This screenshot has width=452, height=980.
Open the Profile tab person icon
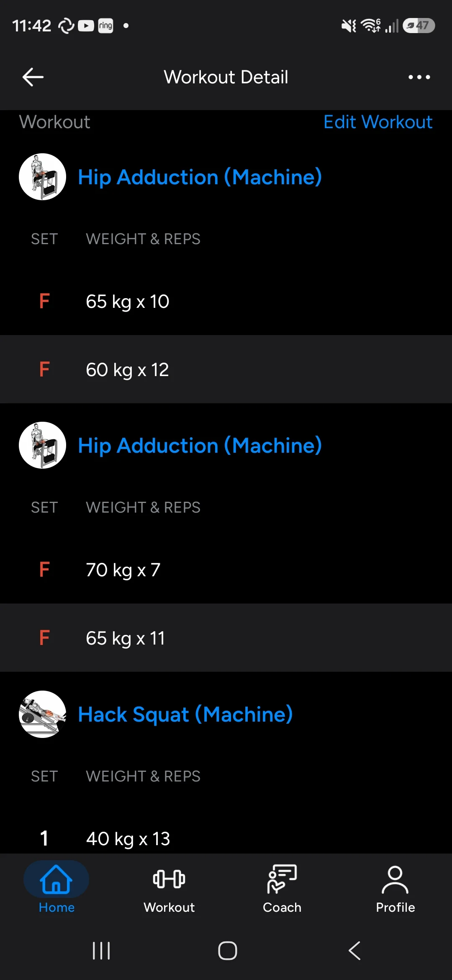395,880
